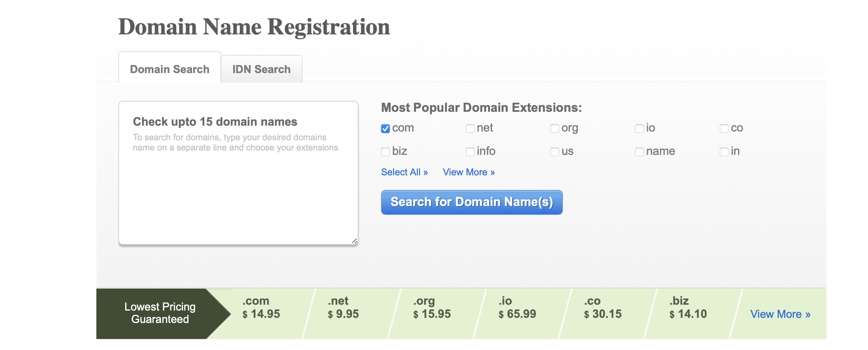
Task: Click the Select All extensions link
Action: (x=404, y=172)
